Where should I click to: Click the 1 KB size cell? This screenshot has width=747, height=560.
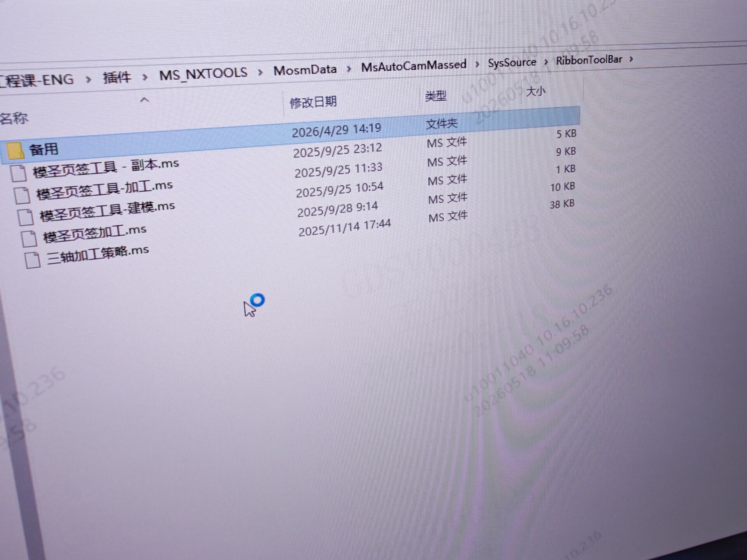pyautogui.click(x=565, y=169)
